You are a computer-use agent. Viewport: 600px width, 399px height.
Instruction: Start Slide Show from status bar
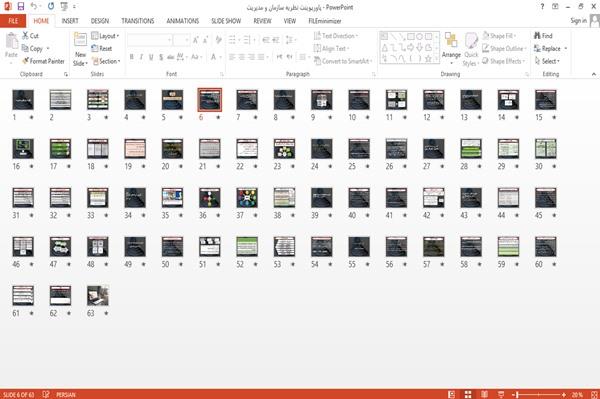click(501, 394)
